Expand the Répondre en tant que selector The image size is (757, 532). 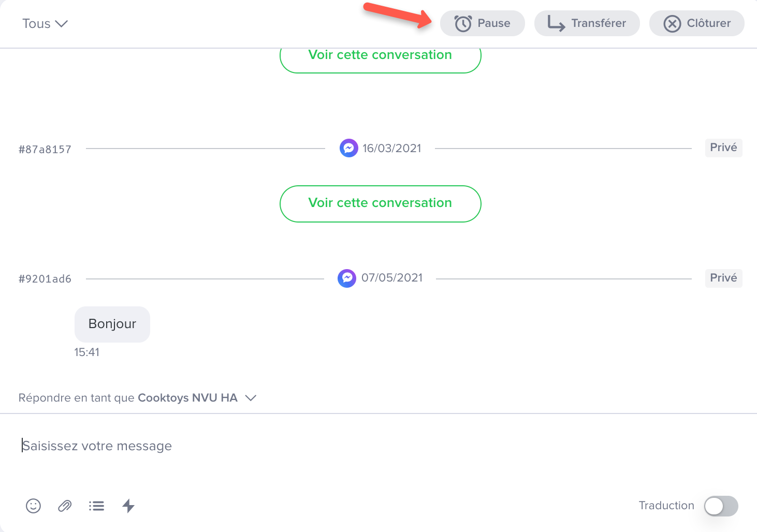[251, 397]
